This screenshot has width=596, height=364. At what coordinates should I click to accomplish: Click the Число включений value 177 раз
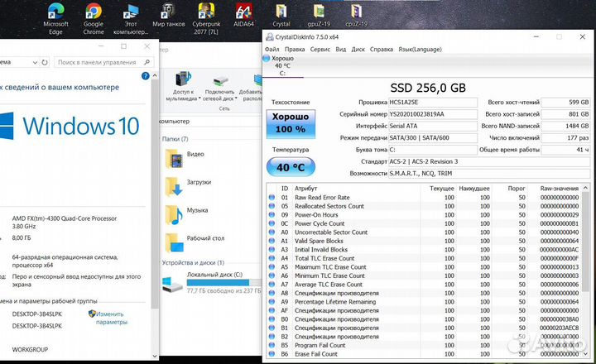pos(565,137)
